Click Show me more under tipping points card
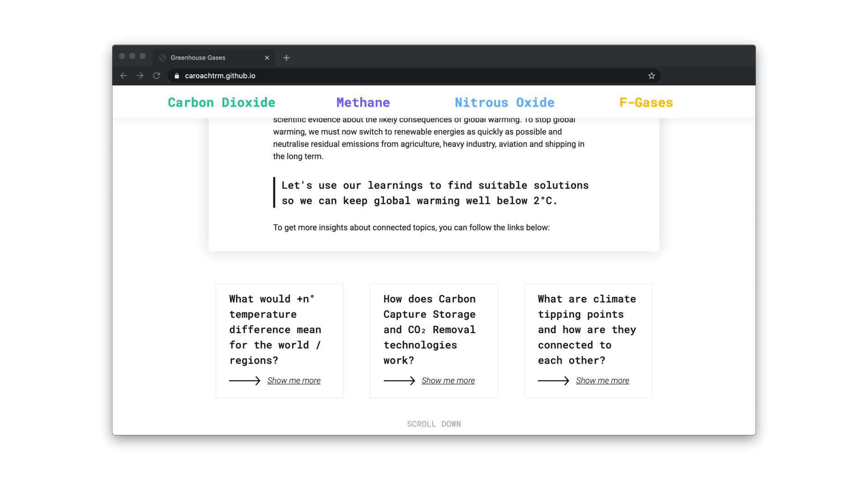 point(603,380)
